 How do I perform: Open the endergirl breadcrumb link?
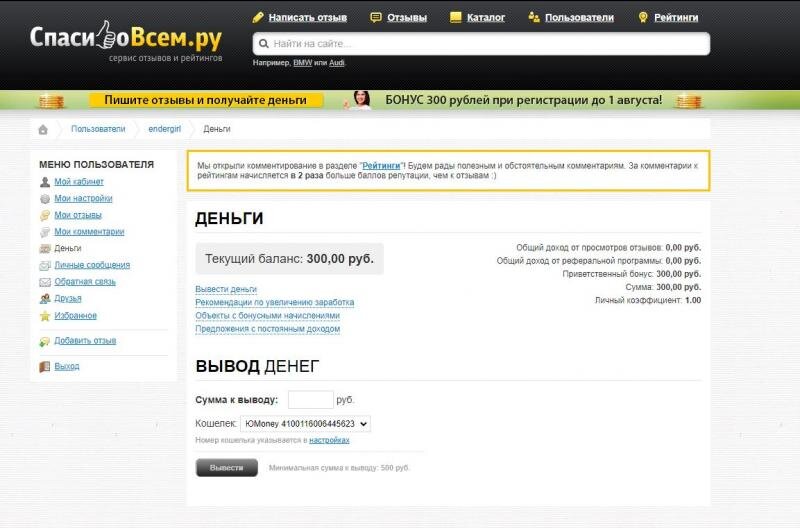pyautogui.click(x=164, y=129)
